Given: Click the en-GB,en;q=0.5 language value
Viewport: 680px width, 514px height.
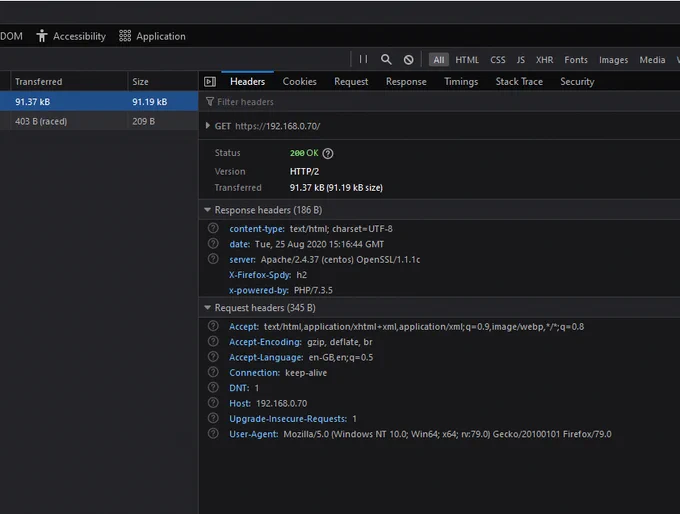Looking at the screenshot, I should (x=340, y=357).
